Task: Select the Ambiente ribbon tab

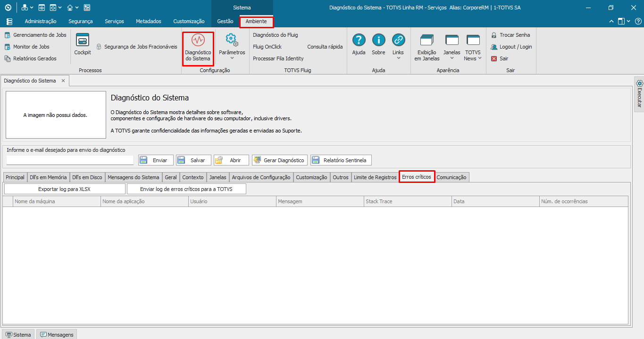Action: 256,21
